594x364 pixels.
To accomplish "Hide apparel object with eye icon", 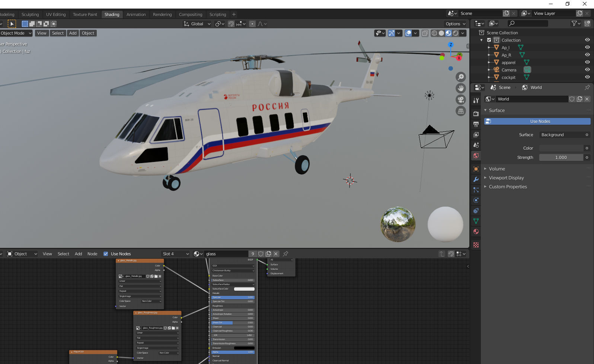I will click(587, 62).
